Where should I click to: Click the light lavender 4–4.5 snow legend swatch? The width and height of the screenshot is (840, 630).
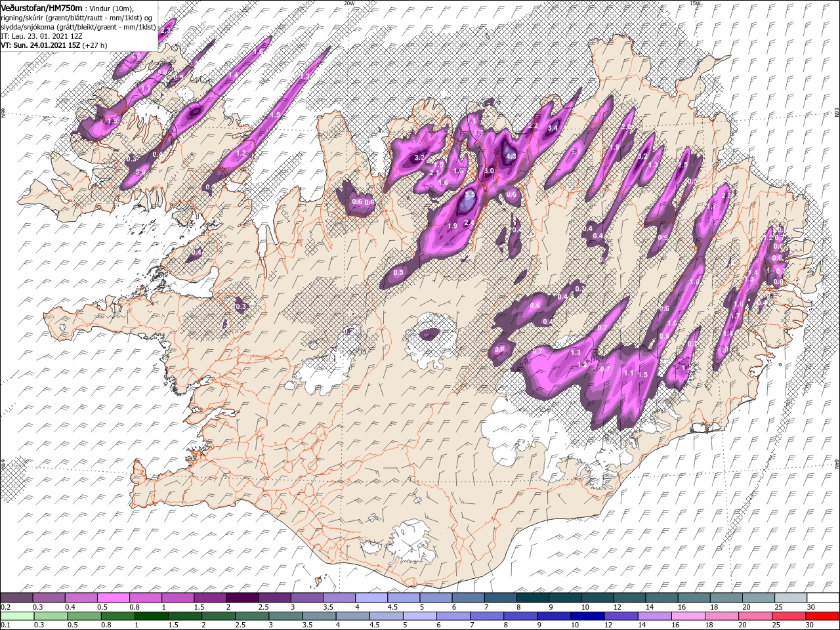[370, 598]
